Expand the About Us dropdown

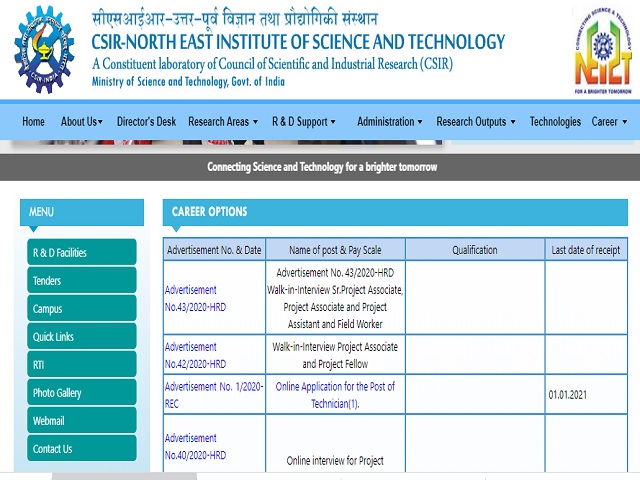click(x=82, y=122)
